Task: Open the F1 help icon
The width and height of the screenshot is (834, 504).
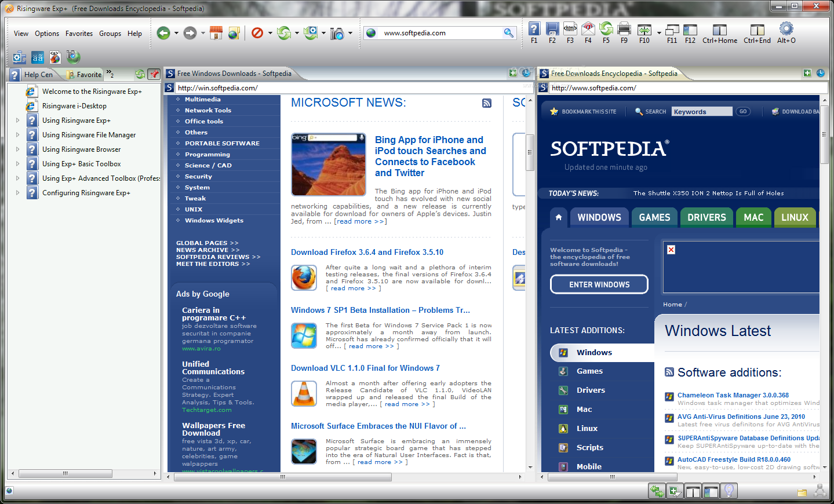Action: [x=534, y=28]
